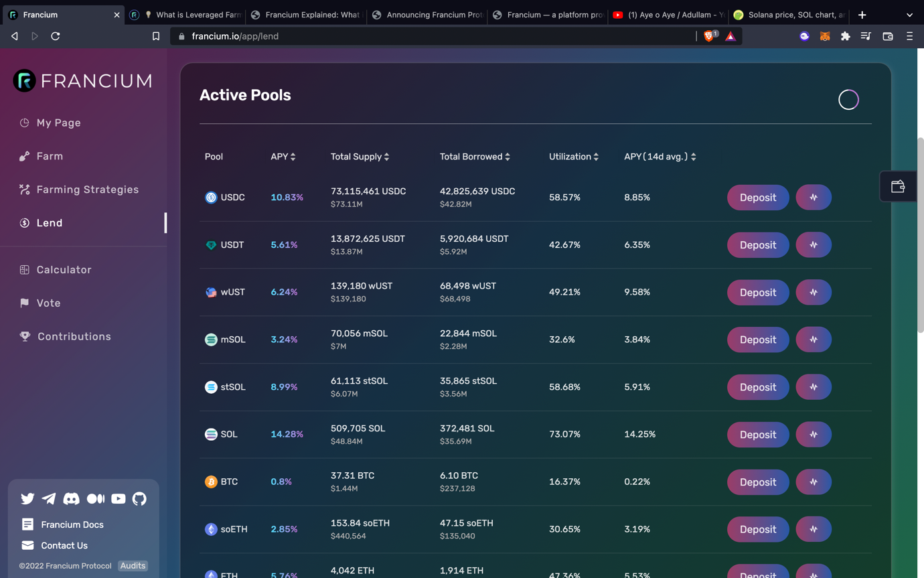
Task: Deposit into the mSOL pool
Action: point(758,340)
